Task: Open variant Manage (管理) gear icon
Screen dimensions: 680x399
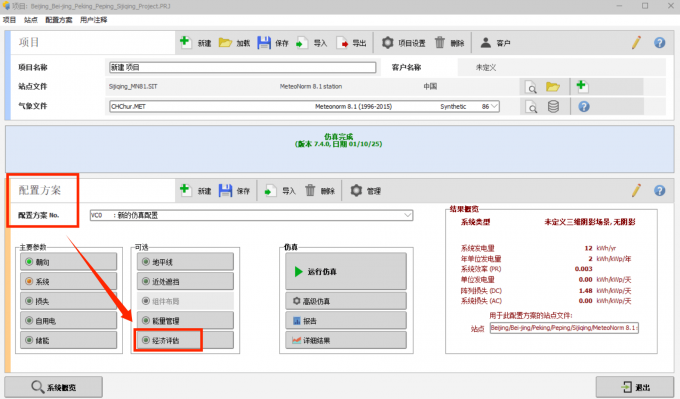Action: tap(356, 190)
